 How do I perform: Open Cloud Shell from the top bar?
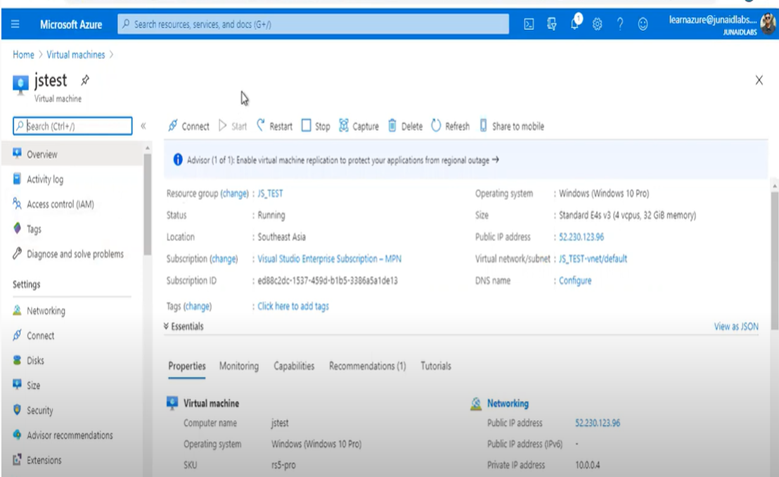pos(529,24)
